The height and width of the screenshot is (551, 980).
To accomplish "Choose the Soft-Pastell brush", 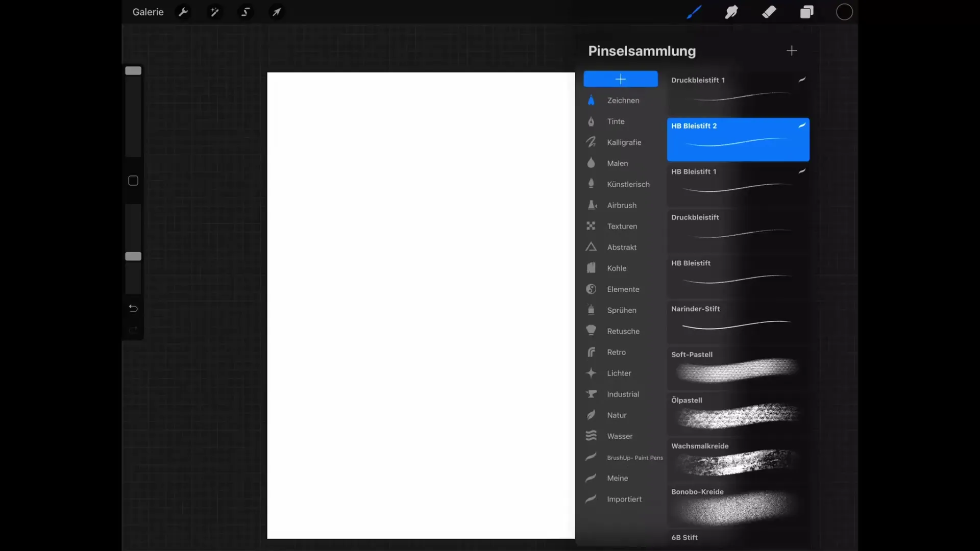I will [x=738, y=368].
